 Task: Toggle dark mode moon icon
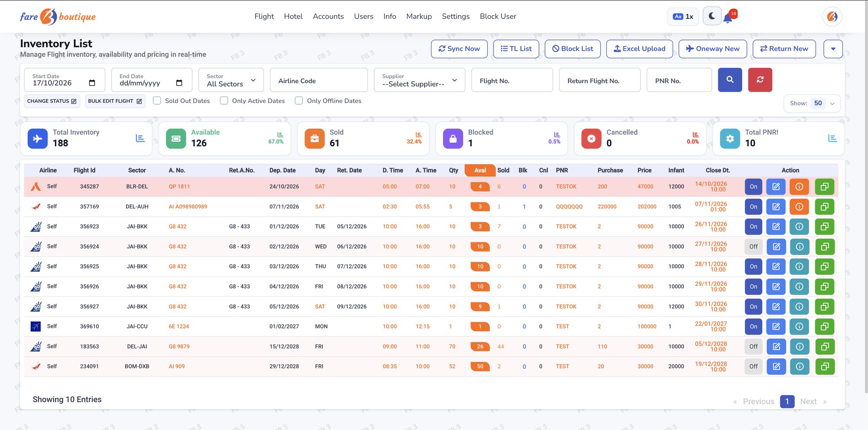pyautogui.click(x=712, y=17)
